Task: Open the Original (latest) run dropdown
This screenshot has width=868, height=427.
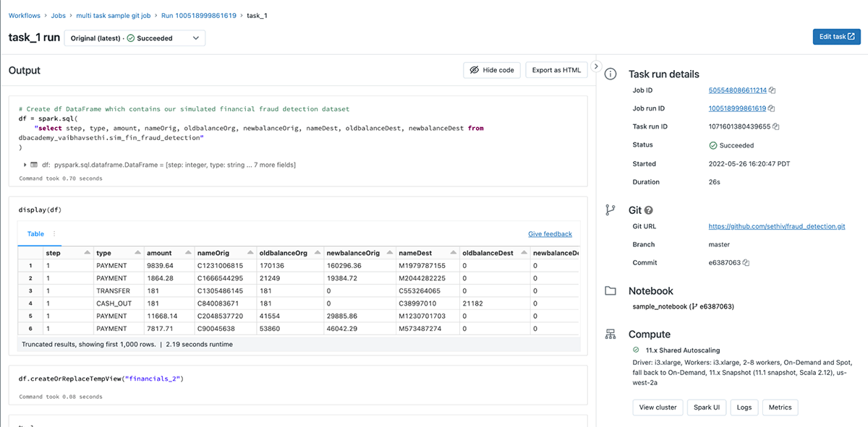Action: (x=135, y=38)
